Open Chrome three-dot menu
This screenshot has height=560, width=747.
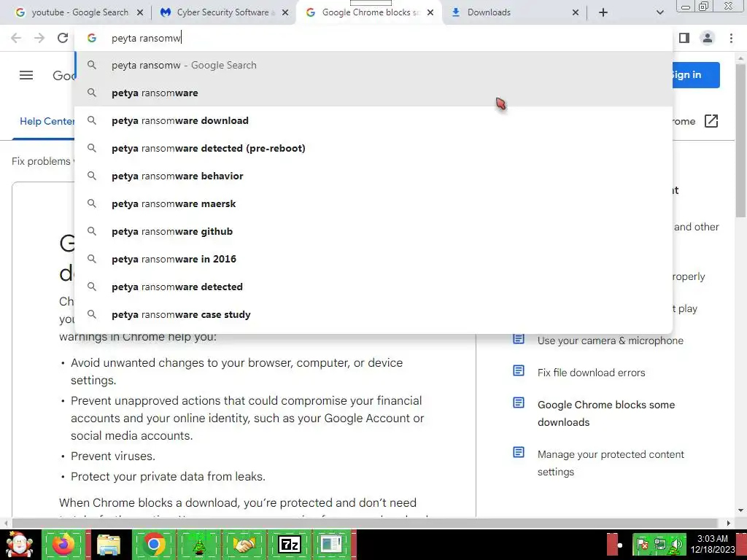[731, 38]
